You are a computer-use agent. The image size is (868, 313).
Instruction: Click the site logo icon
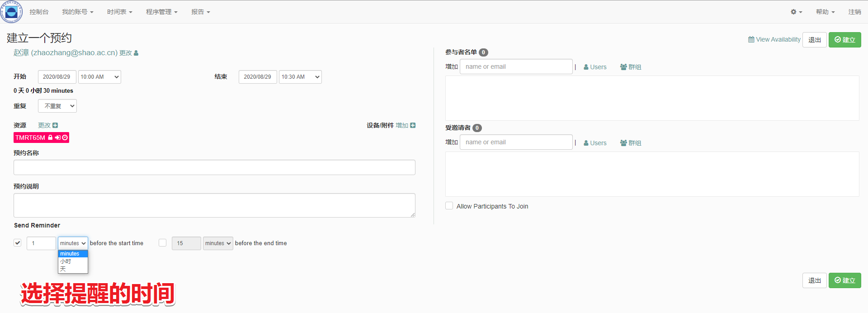point(11,12)
